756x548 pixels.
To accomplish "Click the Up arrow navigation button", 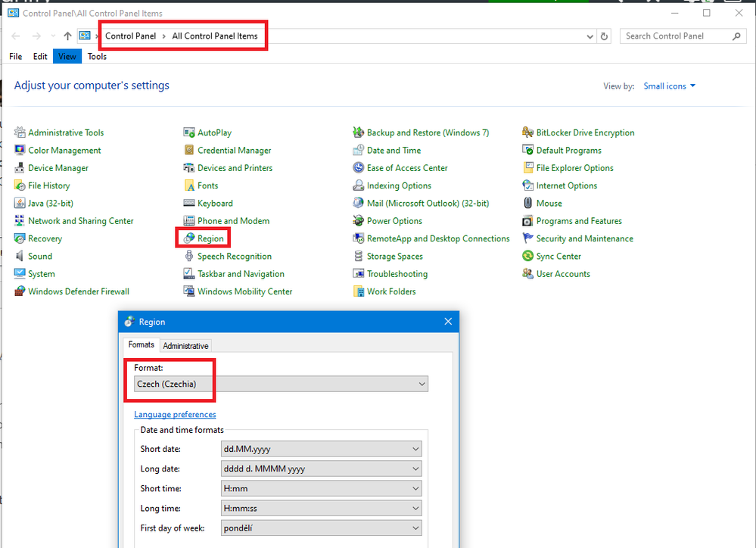I will (67, 36).
